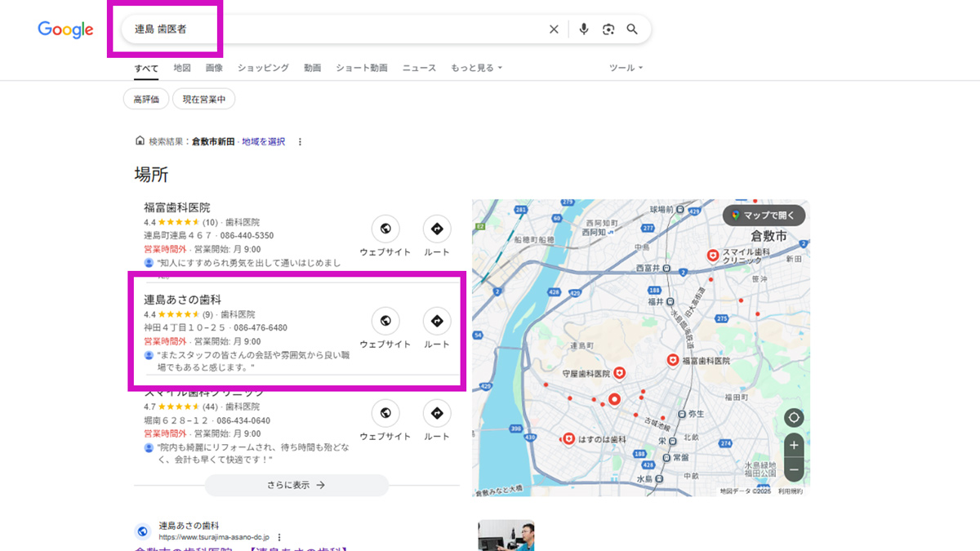Toggle the 高評価 filter chip
Image resolution: width=980 pixels, height=551 pixels.
point(146,100)
